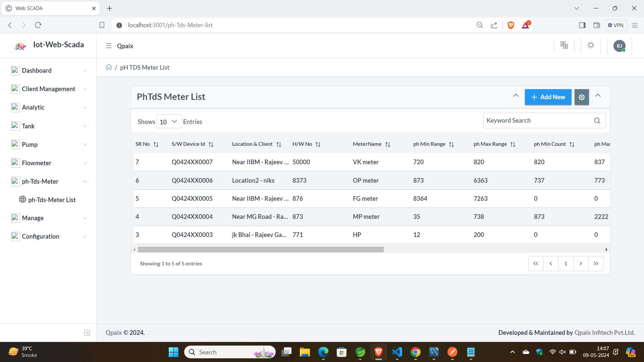Select ph-Tds-Meter List submenu item

pyautogui.click(x=52, y=200)
